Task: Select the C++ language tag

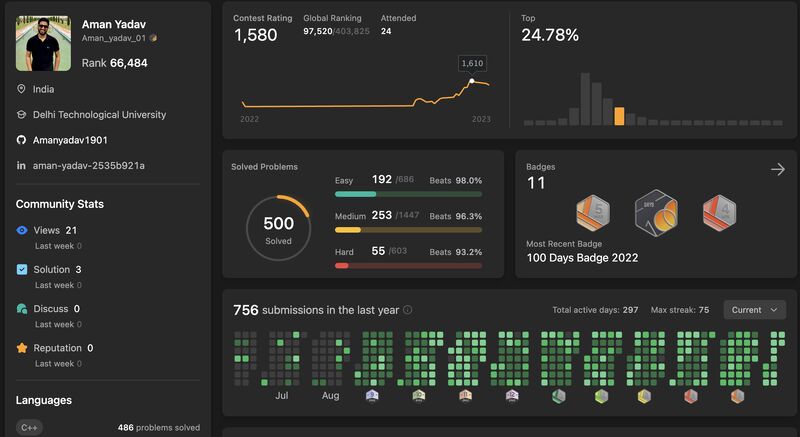Action: (x=29, y=427)
